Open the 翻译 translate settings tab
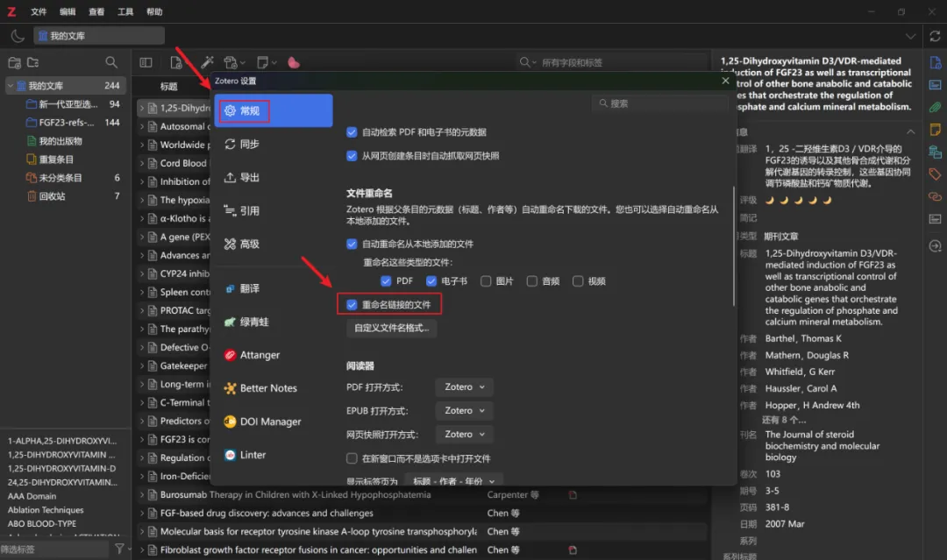The image size is (947, 560). pyautogui.click(x=273, y=288)
